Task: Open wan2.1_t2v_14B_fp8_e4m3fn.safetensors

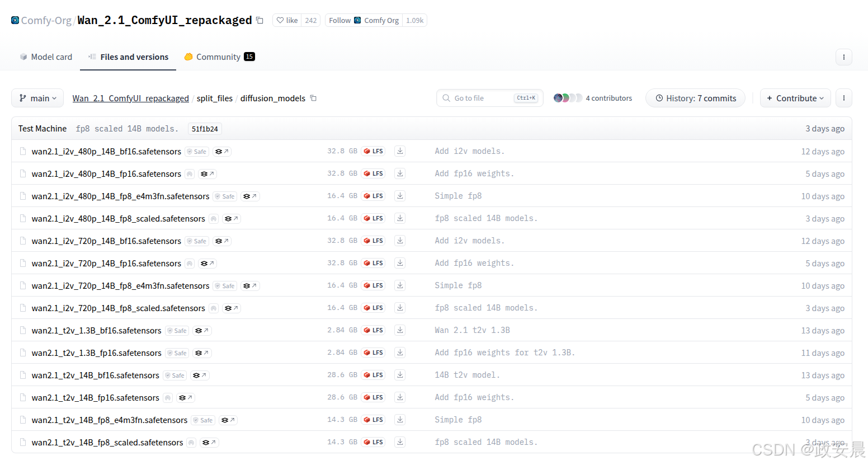Action: (x=110, y=420)
